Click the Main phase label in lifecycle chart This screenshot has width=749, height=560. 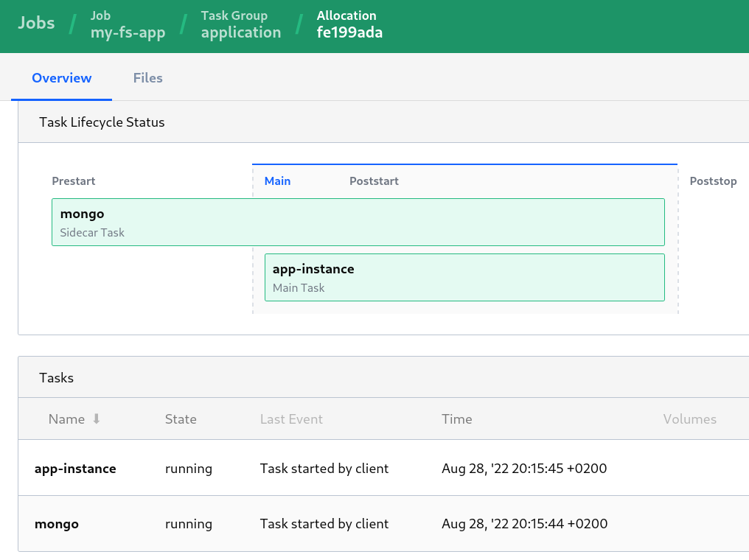tap(277, 181)
